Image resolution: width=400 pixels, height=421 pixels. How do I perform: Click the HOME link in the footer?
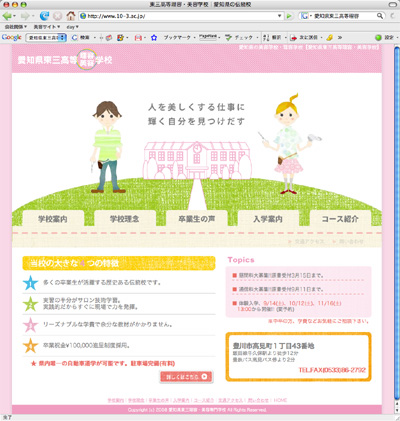280,400
